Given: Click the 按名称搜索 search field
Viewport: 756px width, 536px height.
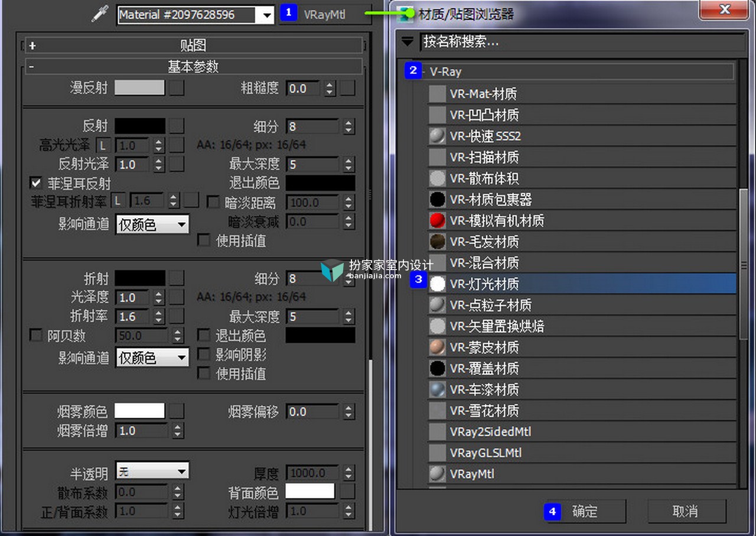Looking at the screenshot, I should click(x=582, y=42).
